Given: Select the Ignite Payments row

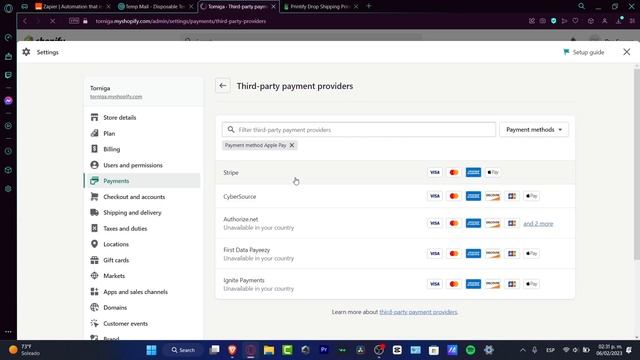Looking at the screenshot, I should pos(395,284).
